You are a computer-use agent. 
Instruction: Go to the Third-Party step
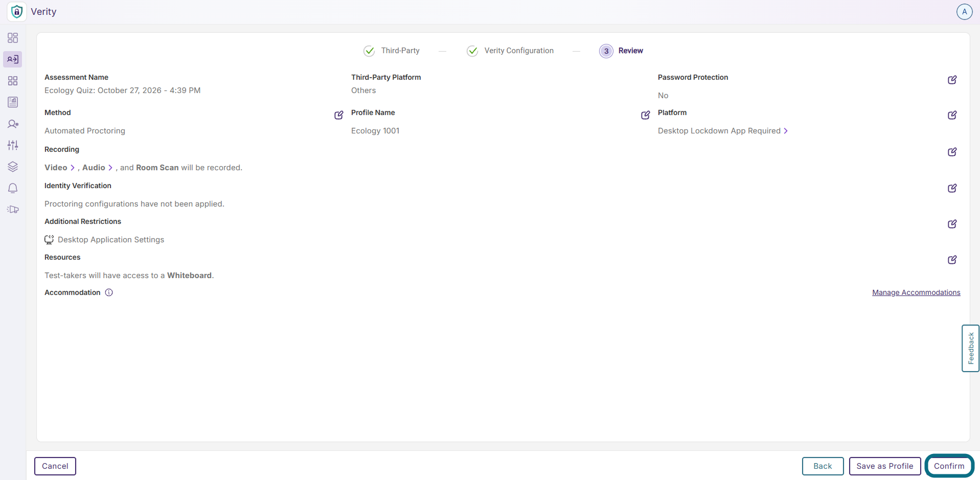click(392, 51)
